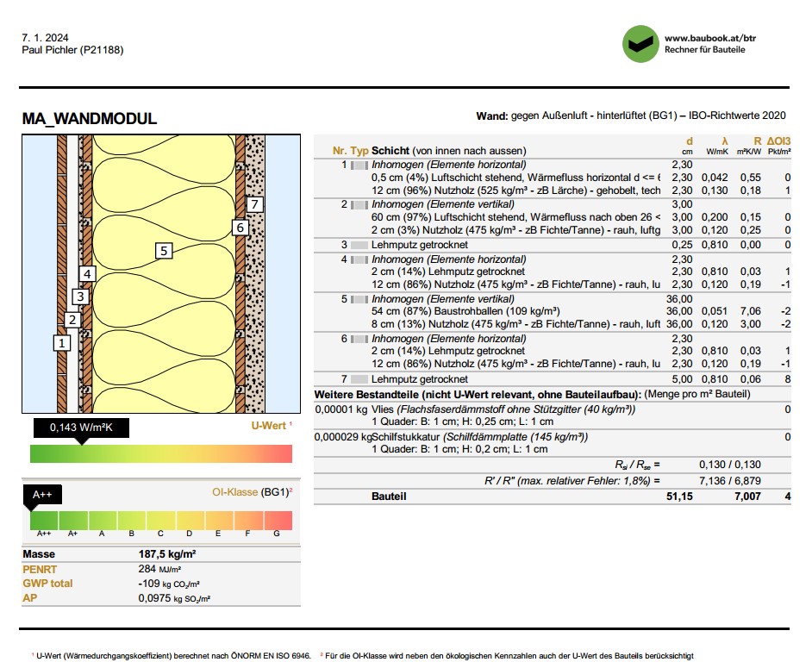Screen dimensions: 812x662
Task: Select layer label 7 in wall diagram
Action: (x=253, y=204)
